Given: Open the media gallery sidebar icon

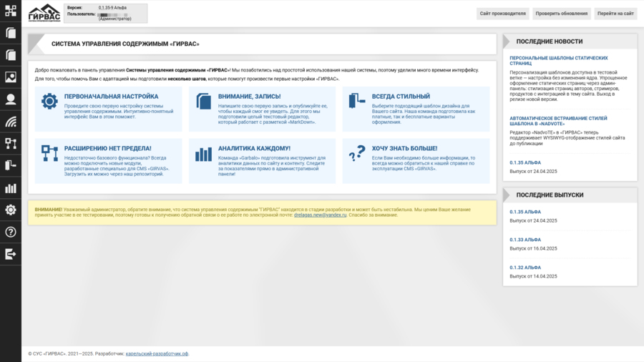Looking at the screenshot, I should (x=11, y=77).
